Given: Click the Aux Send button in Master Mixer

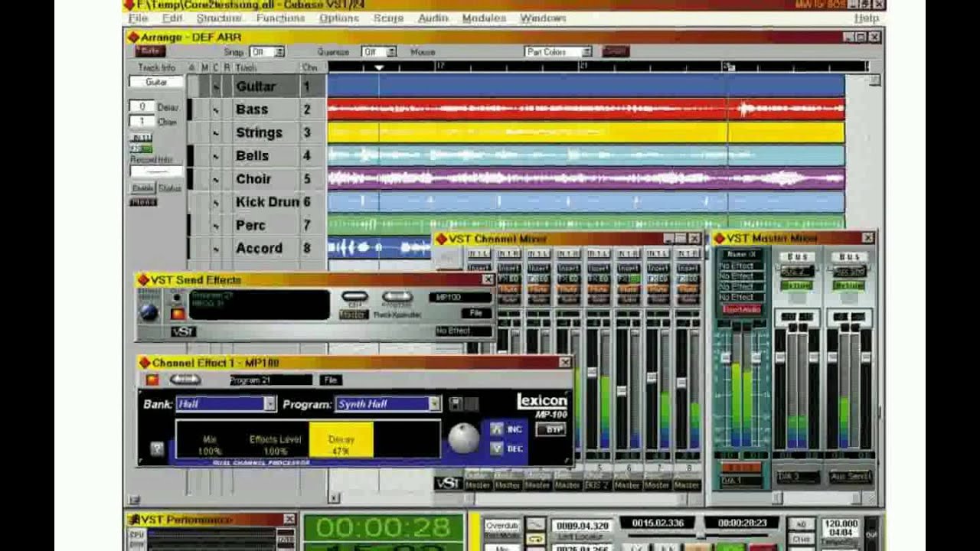Looking at the screenshot, I should (851, 477).
